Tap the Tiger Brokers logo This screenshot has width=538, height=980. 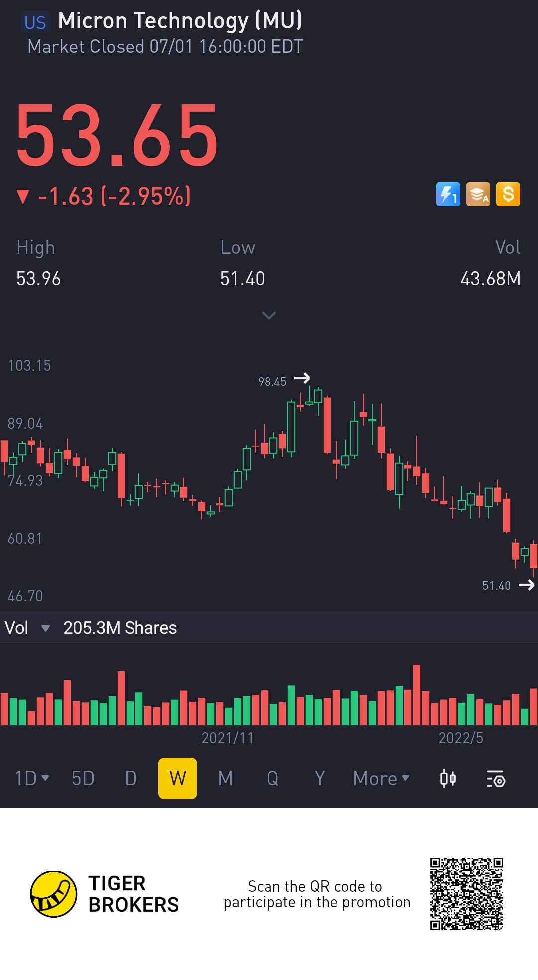pos(54,894)
